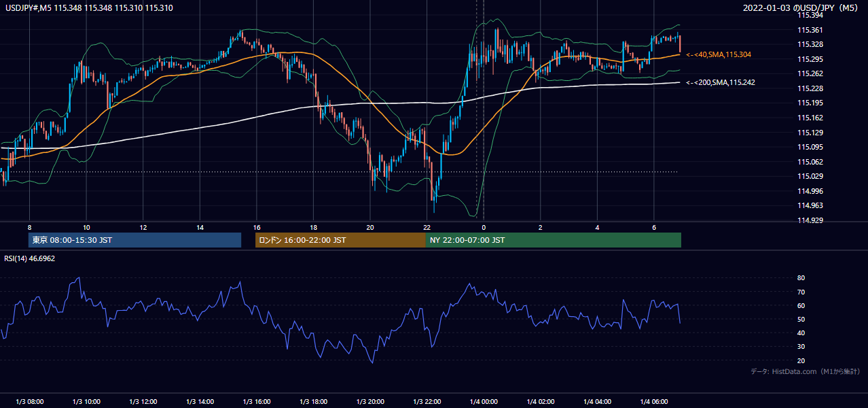The width and height of the screenshot is (868, 408).
Task: Click the 1/3 22:00 time axis label
Action: click(427, 401)
